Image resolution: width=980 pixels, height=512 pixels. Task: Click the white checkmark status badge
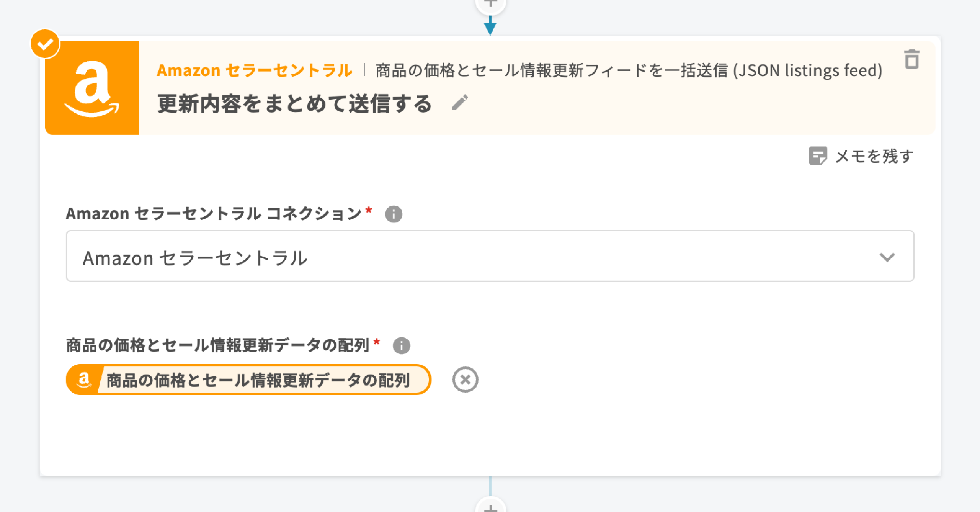45,44
